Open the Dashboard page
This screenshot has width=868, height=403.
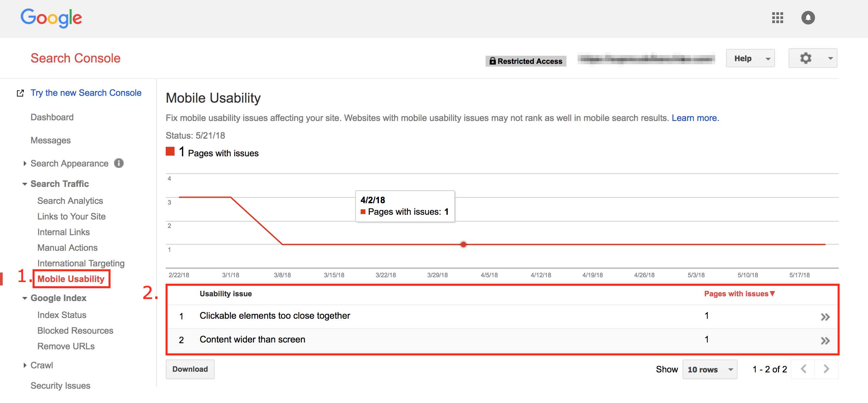[52, 117]
